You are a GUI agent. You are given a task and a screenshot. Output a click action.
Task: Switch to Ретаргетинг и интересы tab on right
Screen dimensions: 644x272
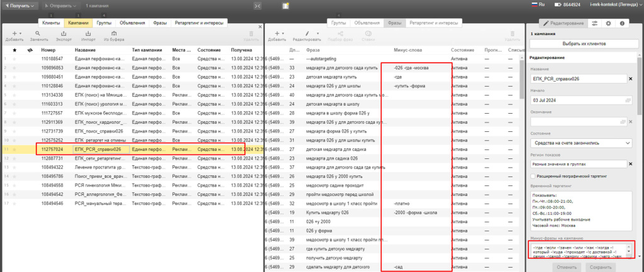(433, 23)
